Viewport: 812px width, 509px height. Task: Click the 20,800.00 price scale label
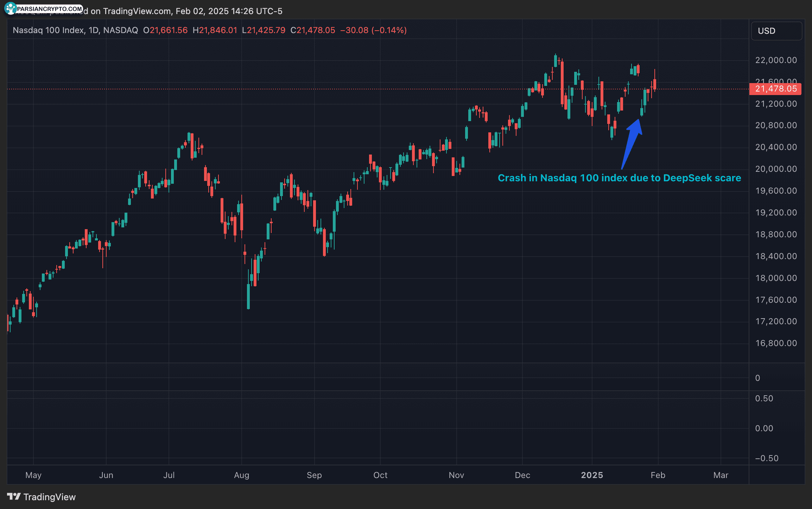click(x=776, y=125)
